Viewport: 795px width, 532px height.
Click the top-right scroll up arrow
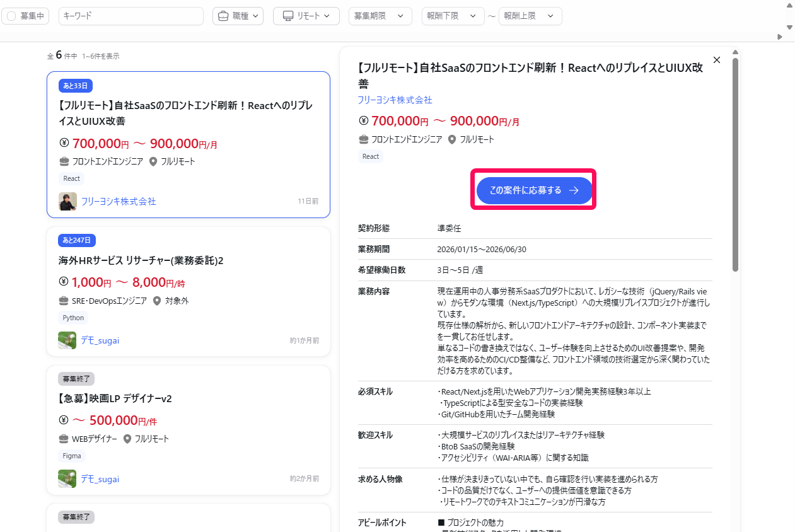[789, 6]
